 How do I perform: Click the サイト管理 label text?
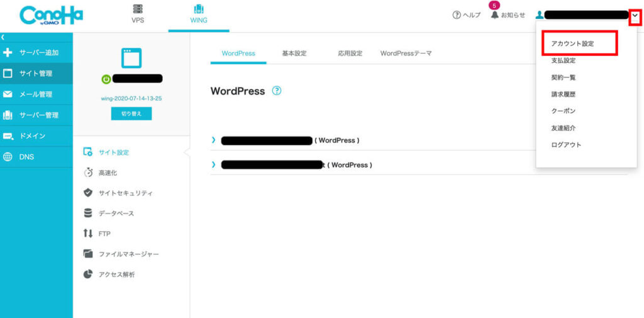(x=36, y=74)
